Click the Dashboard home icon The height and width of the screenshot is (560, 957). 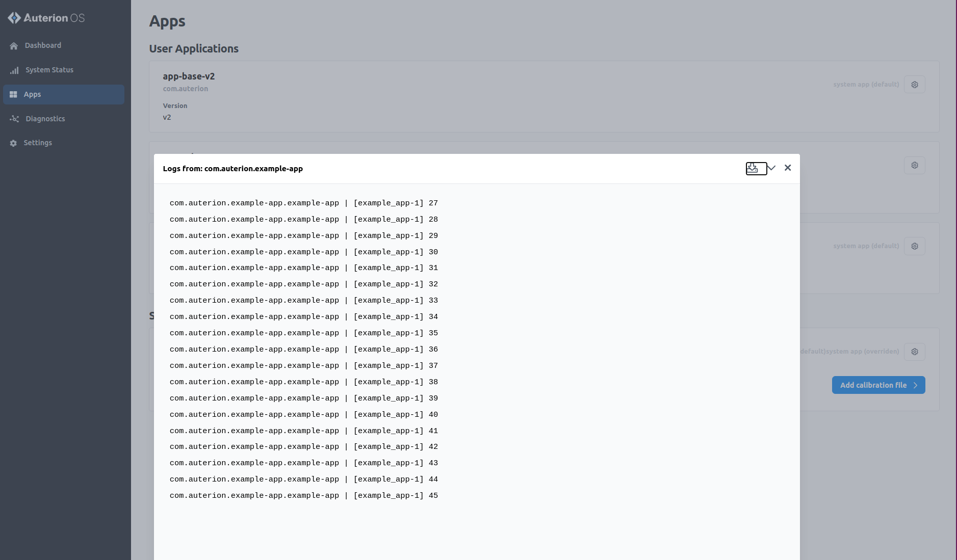(x=14, y=46)
